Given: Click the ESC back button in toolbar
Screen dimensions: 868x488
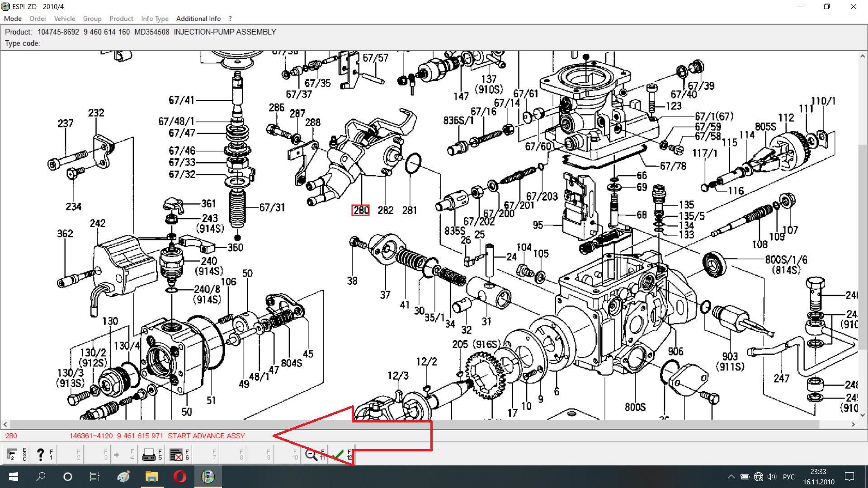Looking at the screenshot, I should 16,454.
